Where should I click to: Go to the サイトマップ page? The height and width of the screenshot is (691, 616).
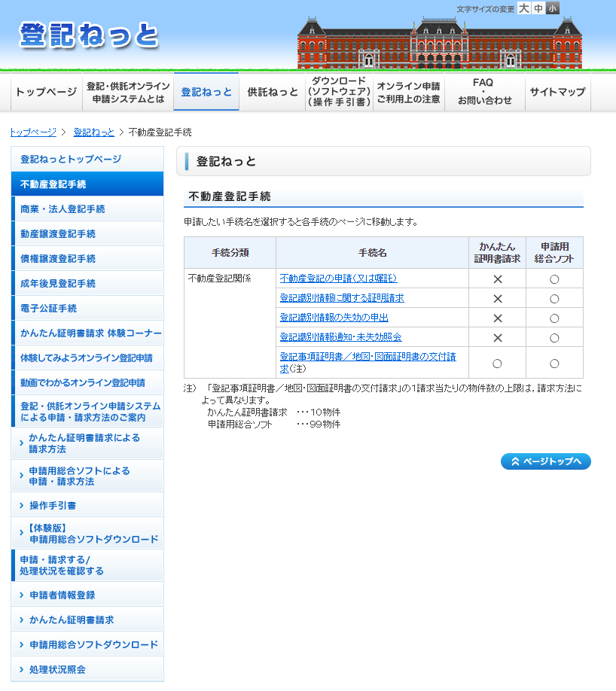[557, 93]
